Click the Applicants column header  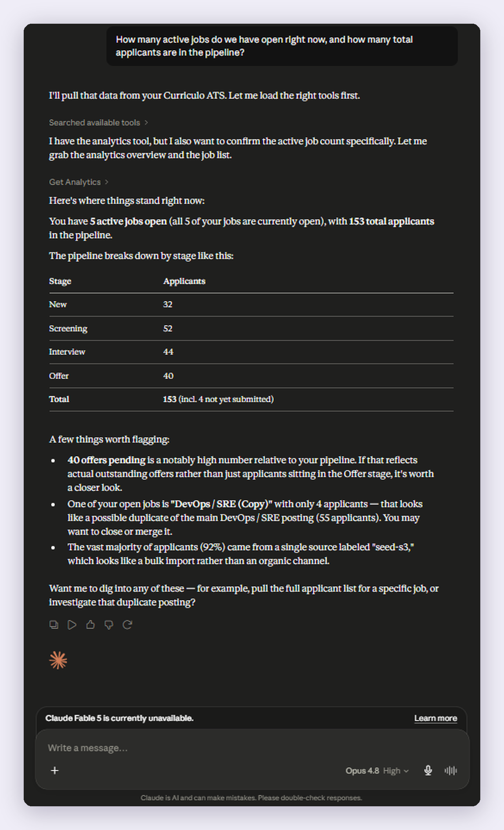(184, 281)
